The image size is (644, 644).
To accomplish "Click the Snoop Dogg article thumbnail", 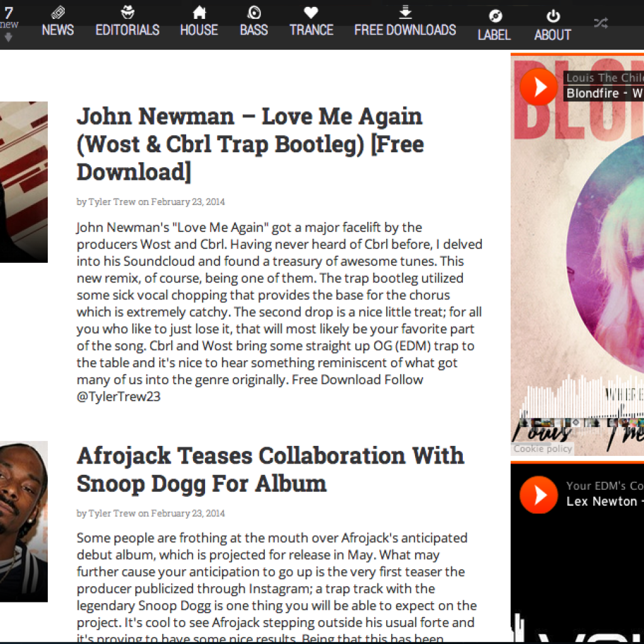I will 23,521.
